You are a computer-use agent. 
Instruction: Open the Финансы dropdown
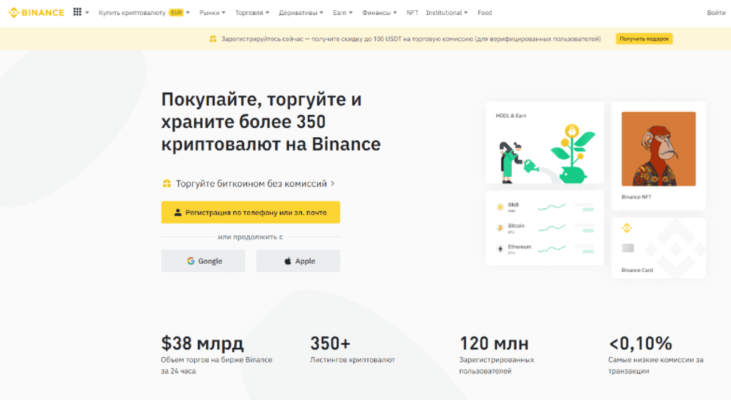pos(379,13)
